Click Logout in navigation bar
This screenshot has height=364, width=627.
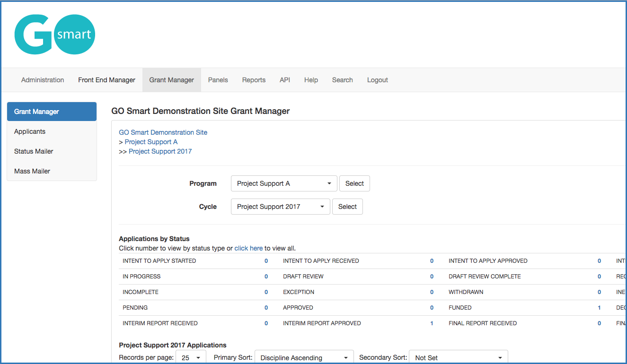(377, 80)
